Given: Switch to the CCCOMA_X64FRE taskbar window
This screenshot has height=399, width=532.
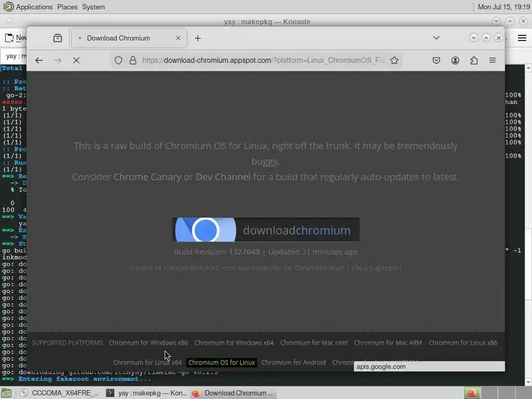Looking at the screenshot, I should click(60, 393).
